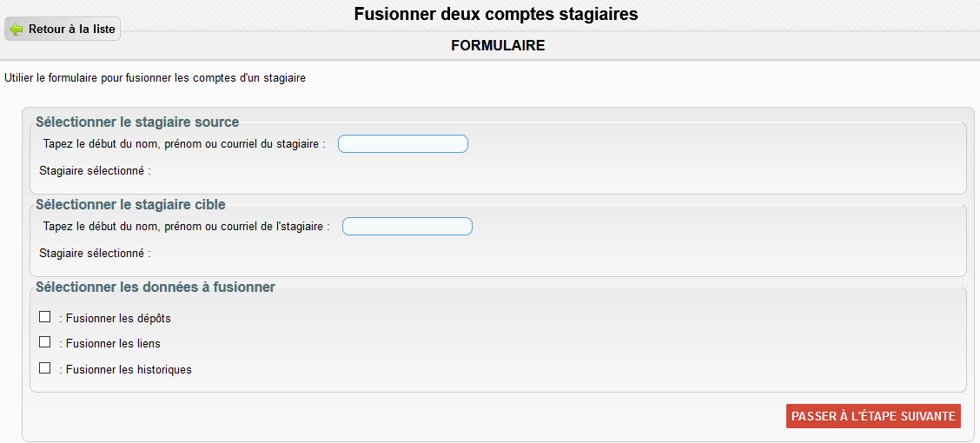Click the 'courriel du stagiaire' source field label
980x443 pixels.
(x=184, y=144)
